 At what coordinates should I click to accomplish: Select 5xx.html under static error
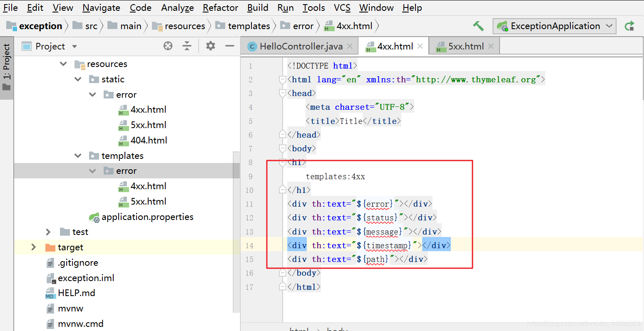tap(142, 125)
